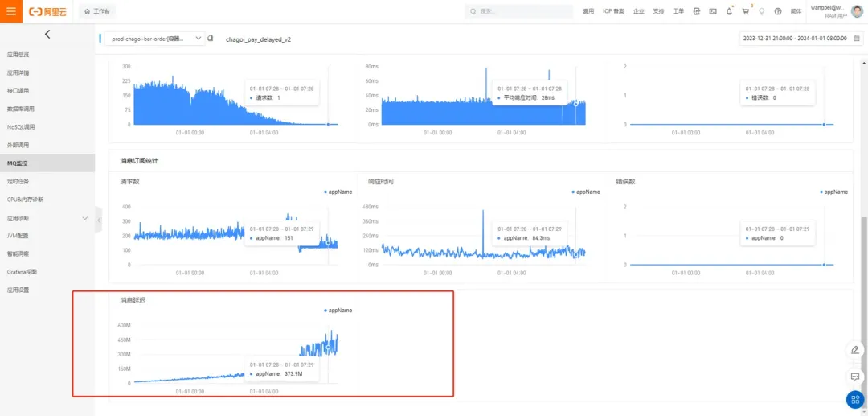Image resolution: width=868 pixels, height=416 pixels.
Task: Open the help question-mark icon
Action: click(x=778, y=11)
